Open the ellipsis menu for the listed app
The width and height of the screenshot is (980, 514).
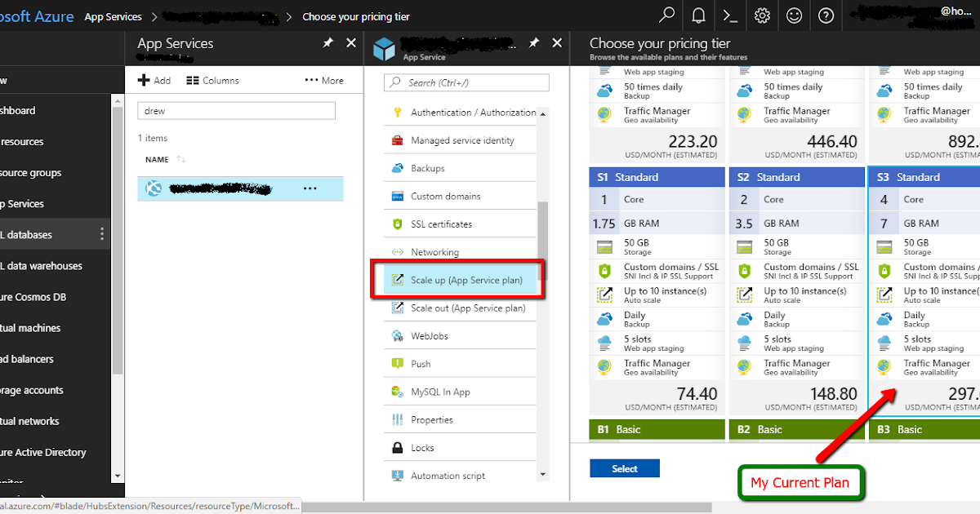coord(310,188)
